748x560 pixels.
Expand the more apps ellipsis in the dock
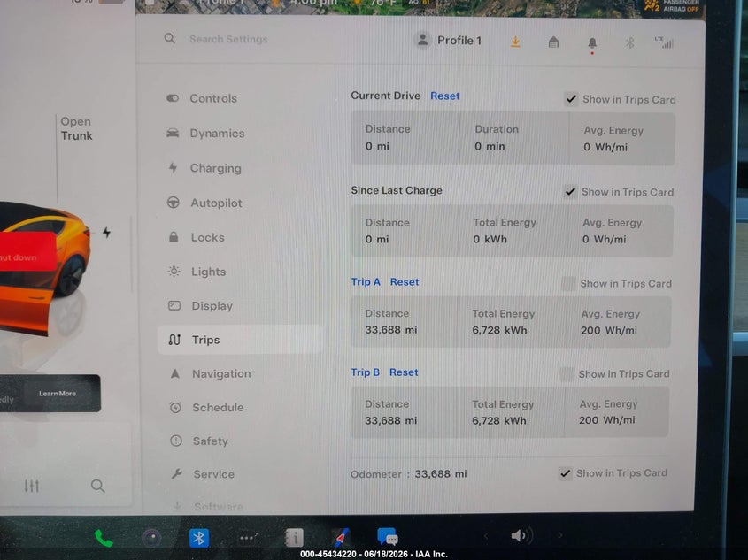[247, 538]
